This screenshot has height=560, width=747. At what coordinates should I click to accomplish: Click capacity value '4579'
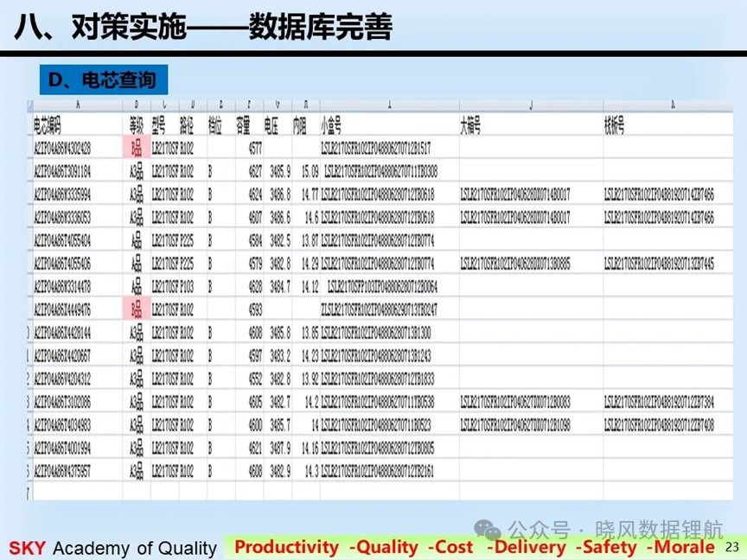click(x=255, y=264)
